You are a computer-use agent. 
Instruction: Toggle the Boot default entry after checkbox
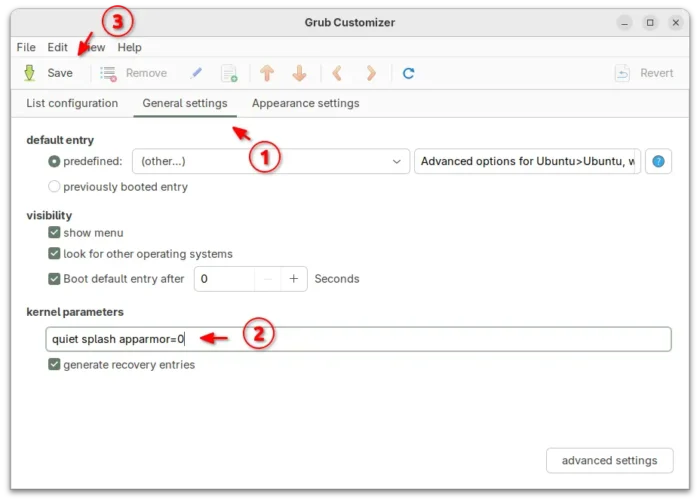click(x=54, y=279)
